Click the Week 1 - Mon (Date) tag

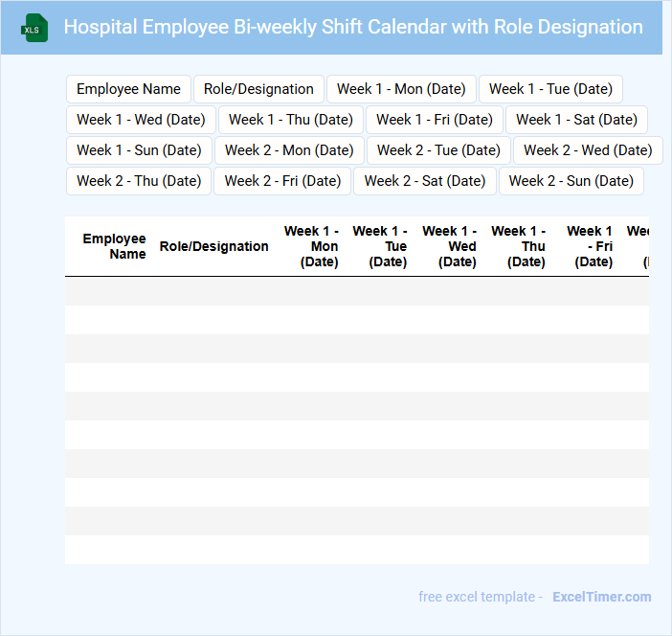tap(401, 89)
